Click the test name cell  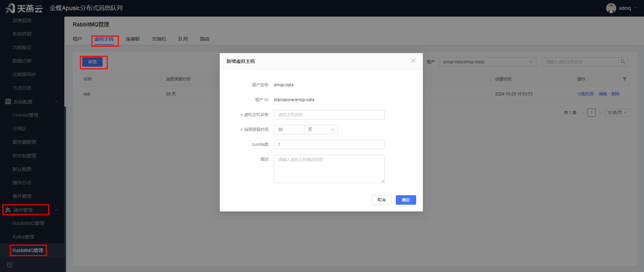pos(87,94)
